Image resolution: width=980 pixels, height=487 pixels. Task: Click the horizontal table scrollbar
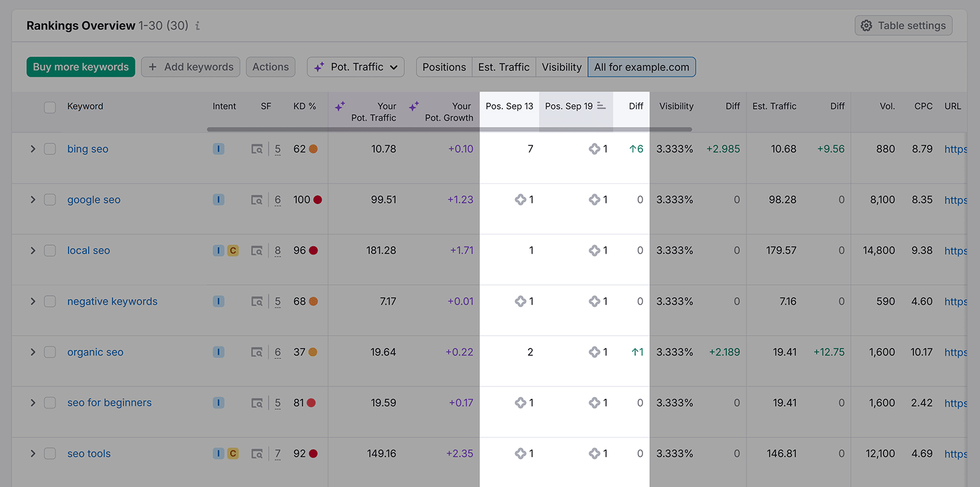pyautogui.click(x=449, y=129)
